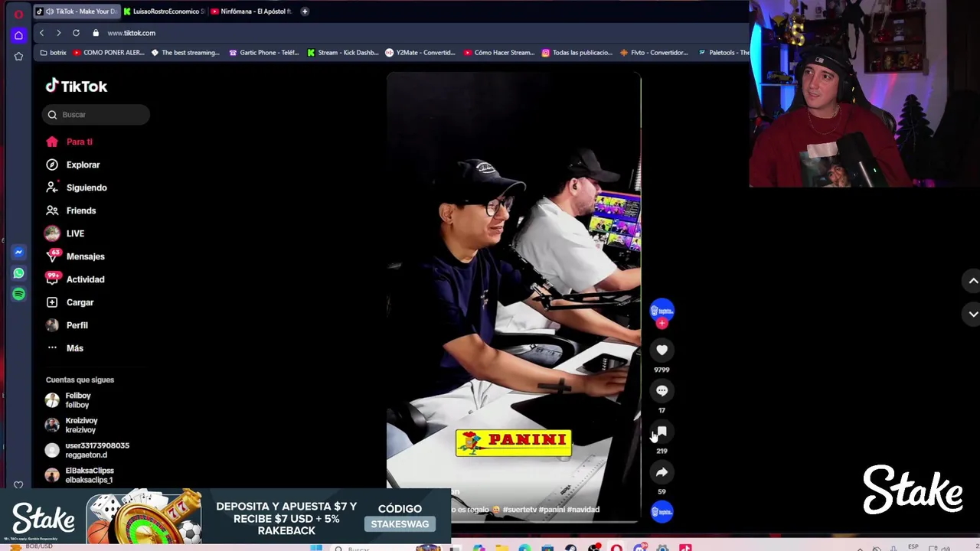Switch to the TikTok tab

(77, 11)
